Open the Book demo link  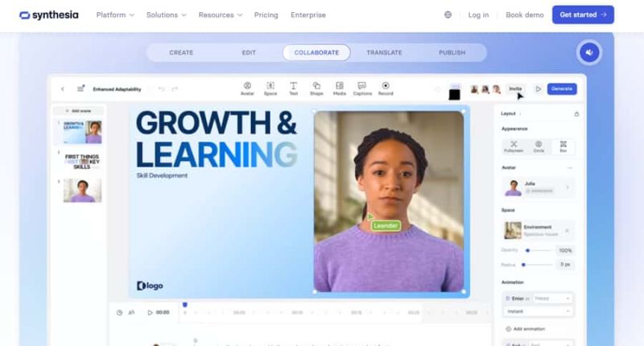pyautogui.click(x=525, y=14)
